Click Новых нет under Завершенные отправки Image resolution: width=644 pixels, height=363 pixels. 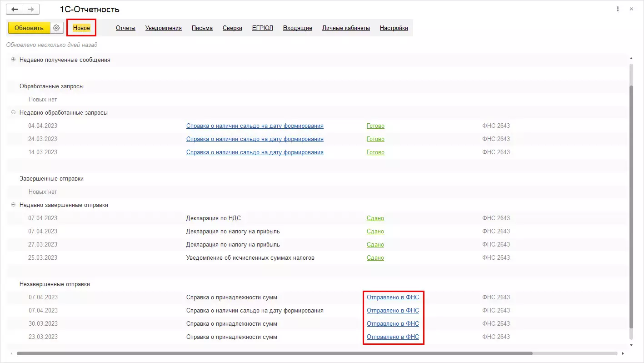point(43,192)
